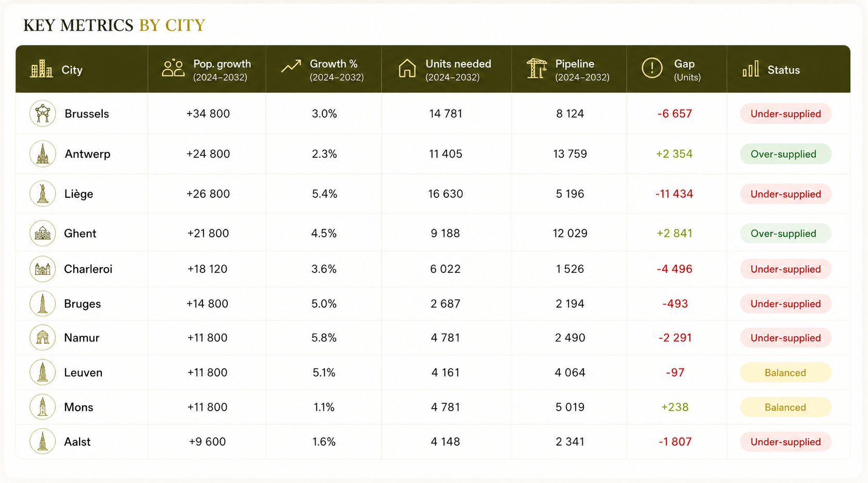Click the Liège gap value -11 434
The width and height of the screenshot is (868, 483).
pos(674,194)
